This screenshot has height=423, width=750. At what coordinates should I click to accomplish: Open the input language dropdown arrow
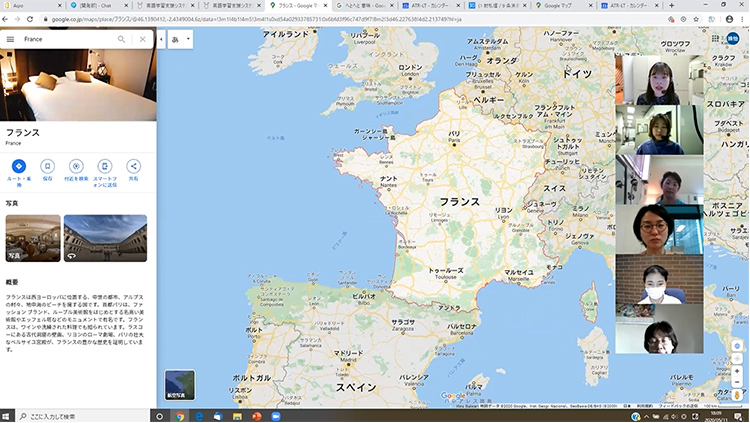point(188,39)
